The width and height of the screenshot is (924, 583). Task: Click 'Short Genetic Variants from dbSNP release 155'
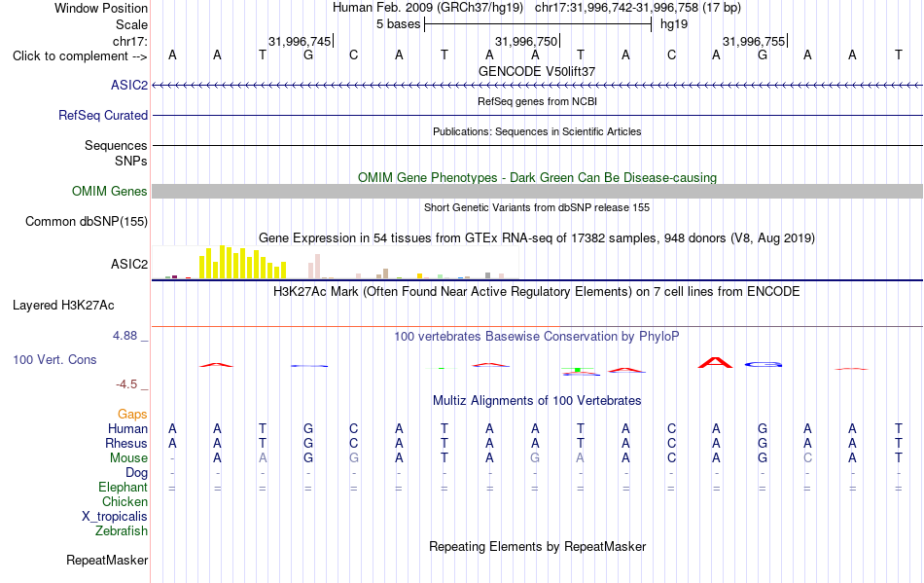(537, 207)
